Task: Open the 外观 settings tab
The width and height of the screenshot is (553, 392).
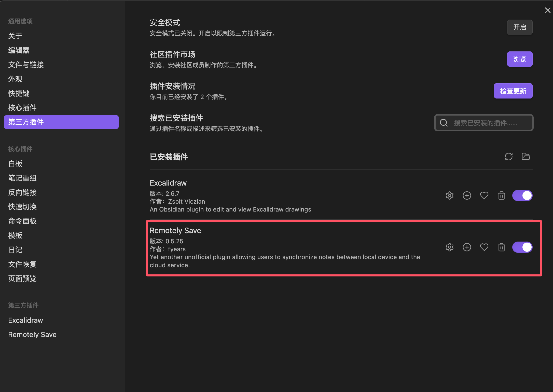Action: [61, 79]
